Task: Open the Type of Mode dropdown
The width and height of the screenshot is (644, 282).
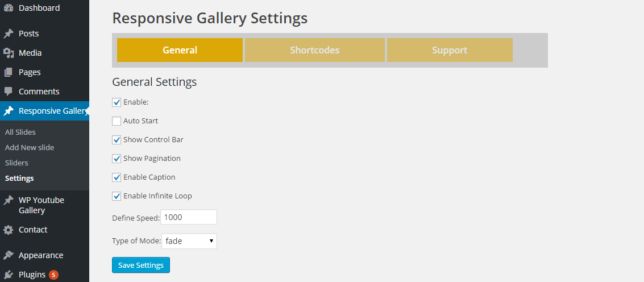Action: tap(189, 241)
